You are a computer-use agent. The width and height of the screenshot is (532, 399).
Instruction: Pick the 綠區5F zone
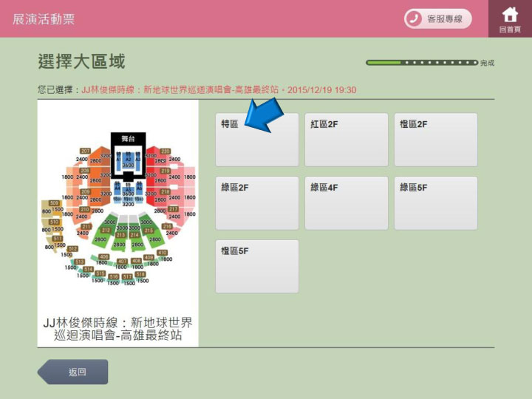(436, 203)
